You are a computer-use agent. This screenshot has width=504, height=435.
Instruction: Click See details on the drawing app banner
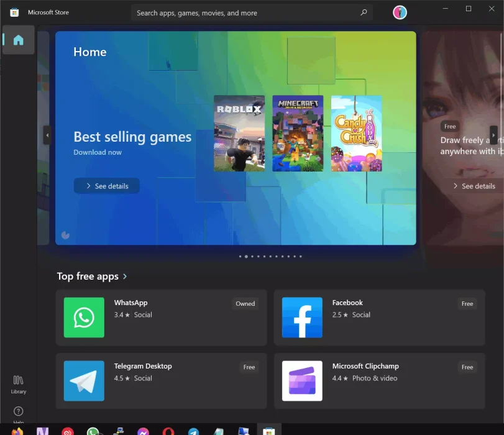[x=474, y=186]
